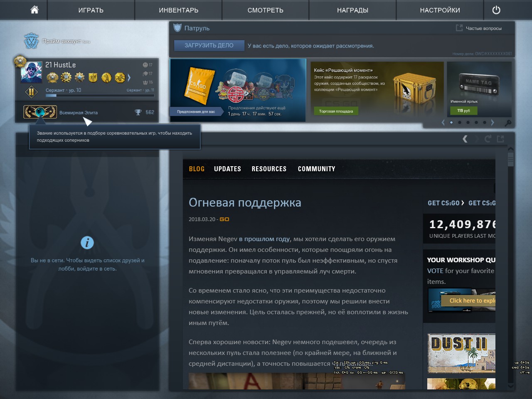This screenshot has height=399, width=532.
Task: Click the power quit icon
Action: [x=496, y=10]
